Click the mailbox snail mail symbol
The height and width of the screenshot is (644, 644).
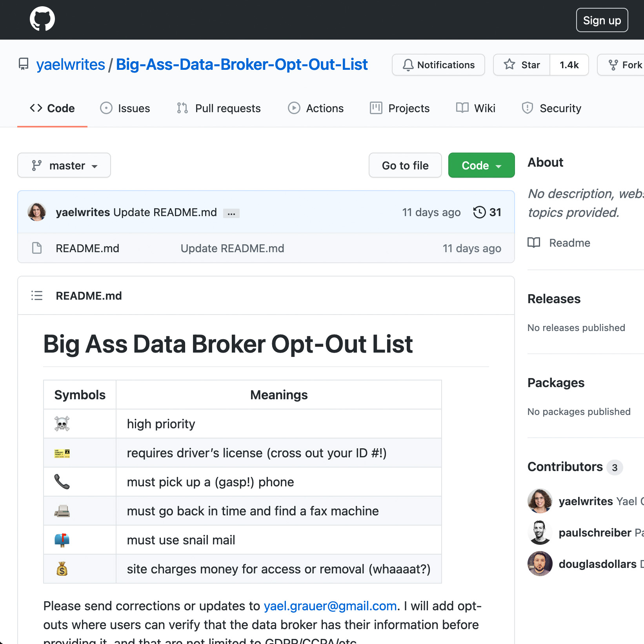[x=62, y=540]
